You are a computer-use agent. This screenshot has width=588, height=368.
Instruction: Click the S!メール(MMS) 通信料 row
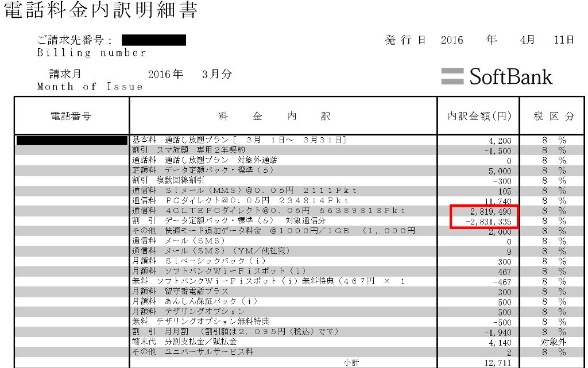coord(244,191)
